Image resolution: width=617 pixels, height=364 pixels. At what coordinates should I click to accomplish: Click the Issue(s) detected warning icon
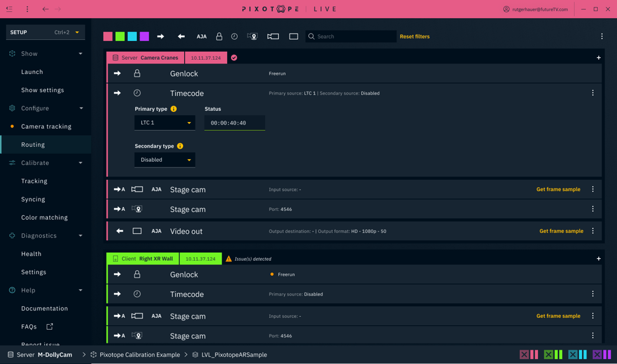pyautogui.click(x=228, y=259)
